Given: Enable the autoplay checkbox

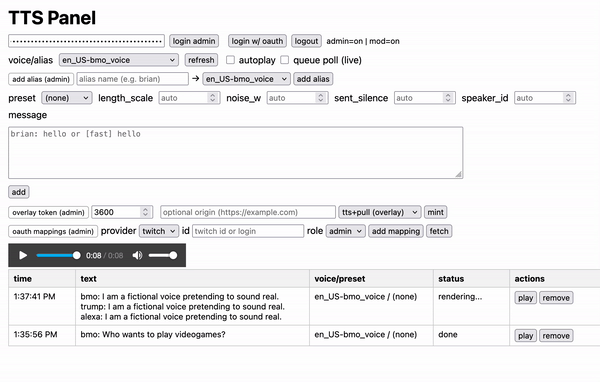Looking at the screenshot, I should pyautogui.click(x=230, y=60).
